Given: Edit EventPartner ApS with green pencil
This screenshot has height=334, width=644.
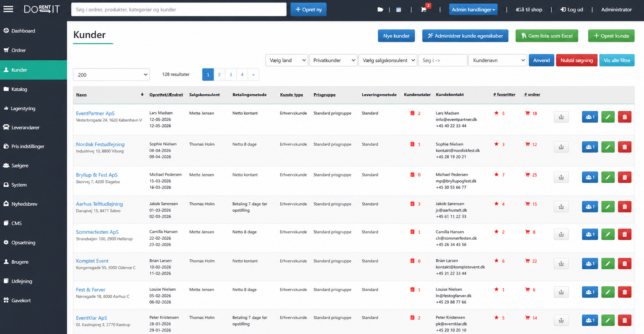Looking at the screenshot, I should coord(608,117).
